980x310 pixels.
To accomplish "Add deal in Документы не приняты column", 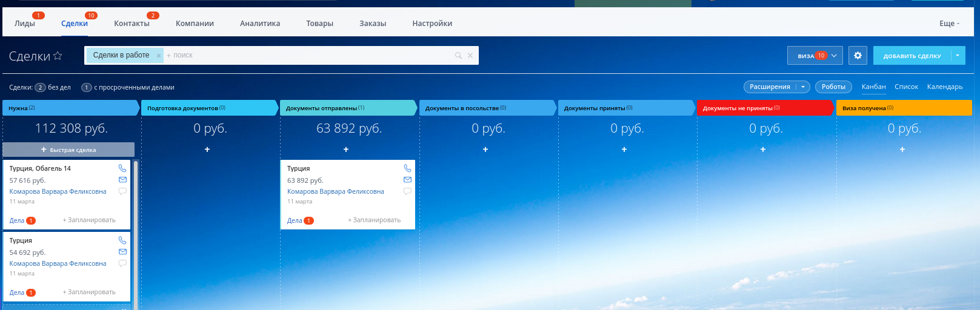I will pos(763,150).
